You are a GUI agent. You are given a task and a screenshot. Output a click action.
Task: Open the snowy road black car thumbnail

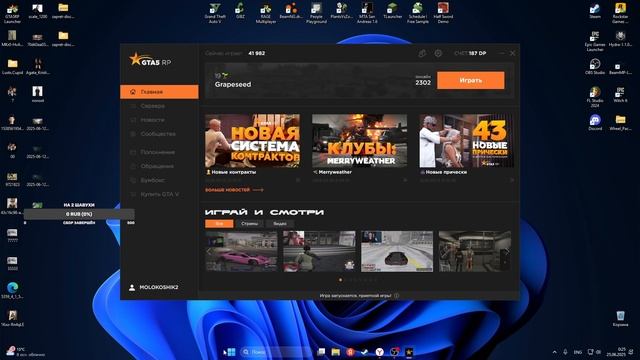click(397, 251)
